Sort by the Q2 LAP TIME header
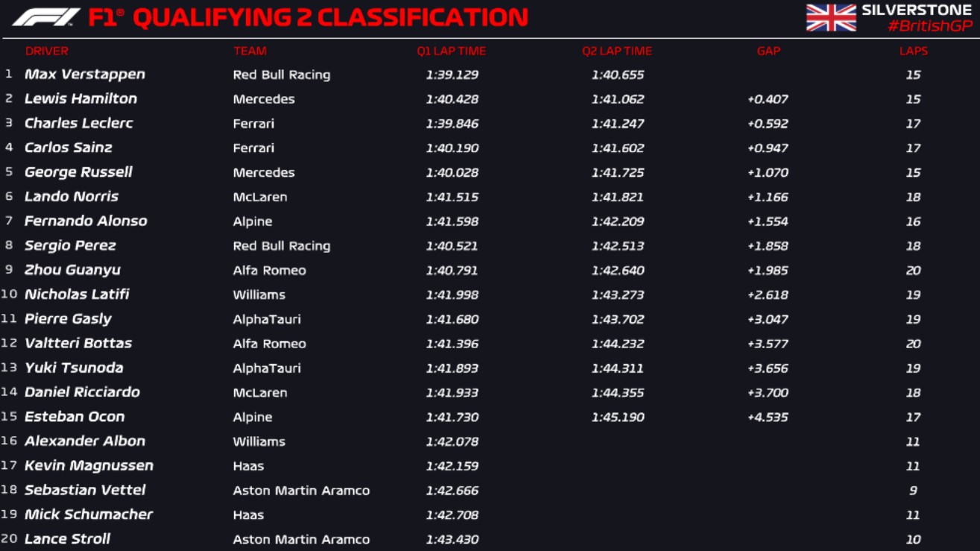 (617, 51)
